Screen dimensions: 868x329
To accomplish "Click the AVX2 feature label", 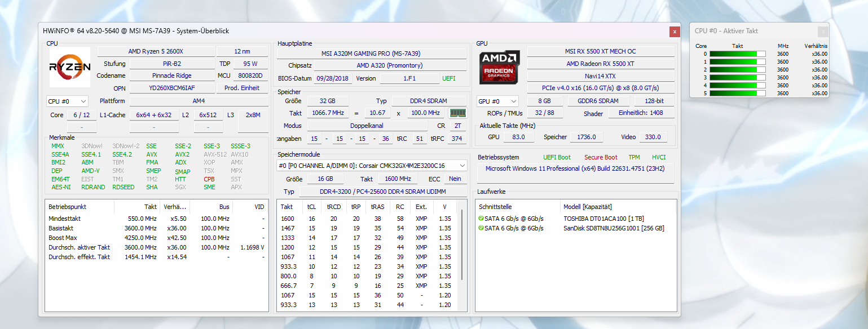I will tap(182, 154).
